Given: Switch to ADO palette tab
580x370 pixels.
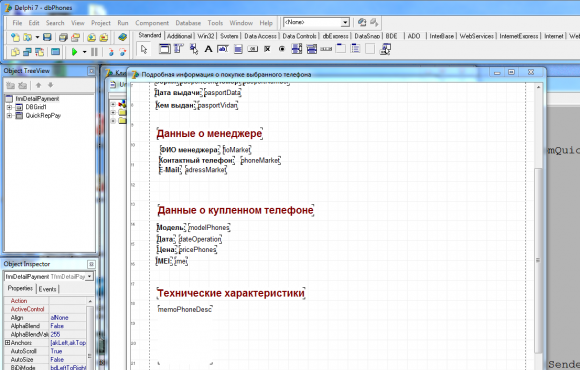Looking at the screenshot, I should click(414, 36).
